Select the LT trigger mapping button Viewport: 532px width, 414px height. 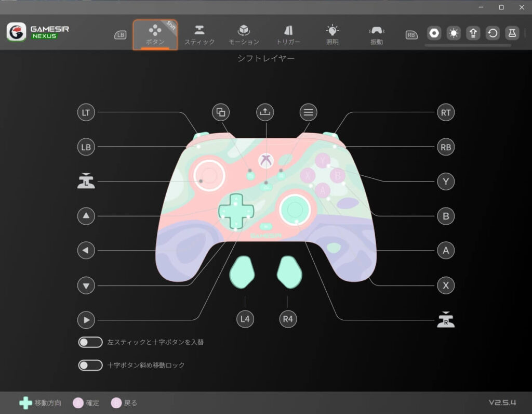[x=86, y=112]
